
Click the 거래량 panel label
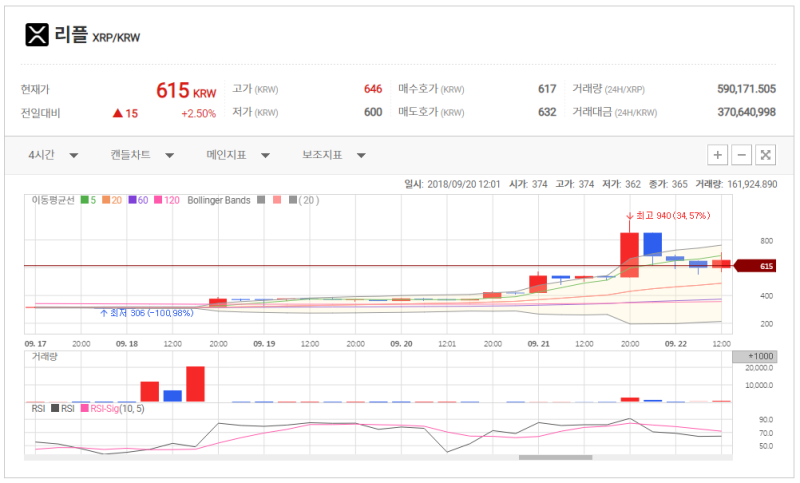[44, 357]
